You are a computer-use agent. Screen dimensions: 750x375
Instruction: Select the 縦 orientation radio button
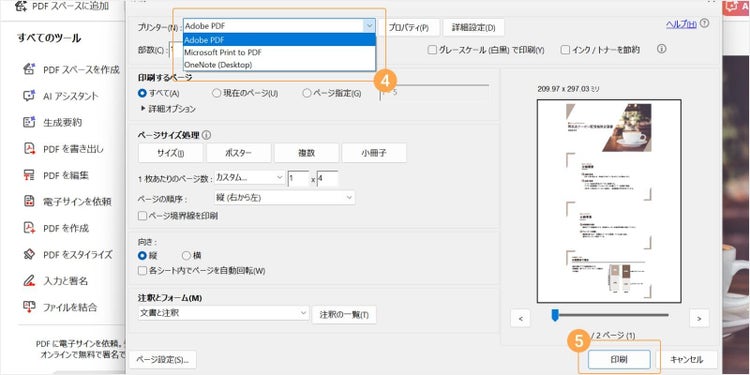pos(142,255)
